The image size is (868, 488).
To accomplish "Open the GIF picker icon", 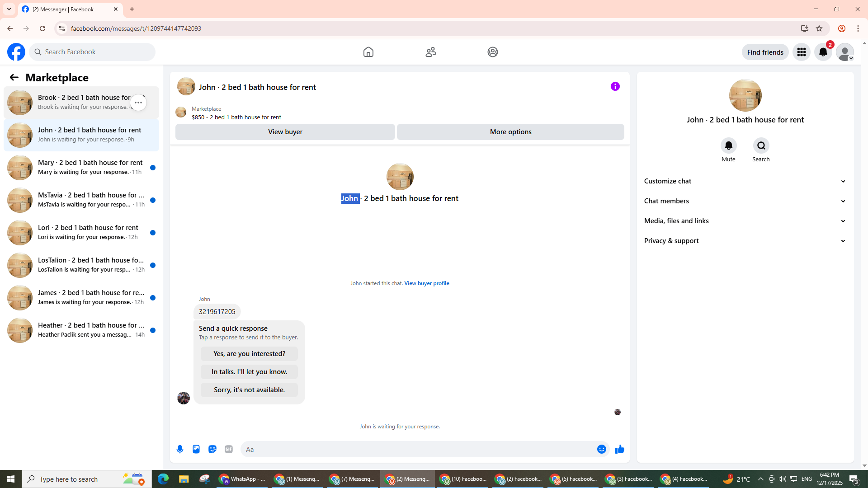I will (229, 449).
